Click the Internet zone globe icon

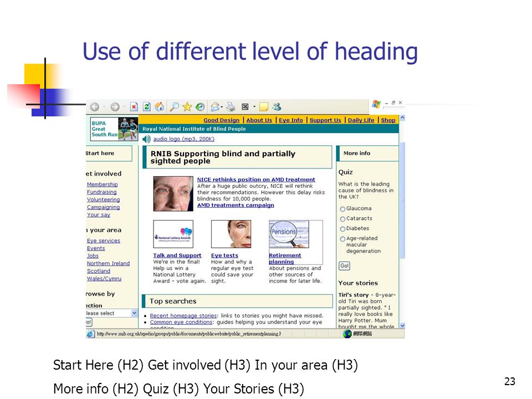point(347,334)
